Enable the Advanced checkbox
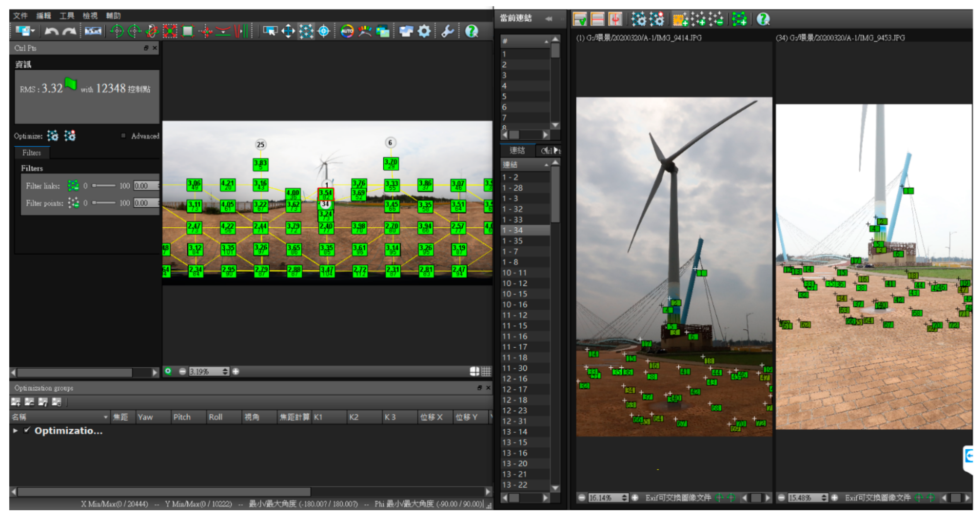Screen dimensions: 980x522 point(123,136)
